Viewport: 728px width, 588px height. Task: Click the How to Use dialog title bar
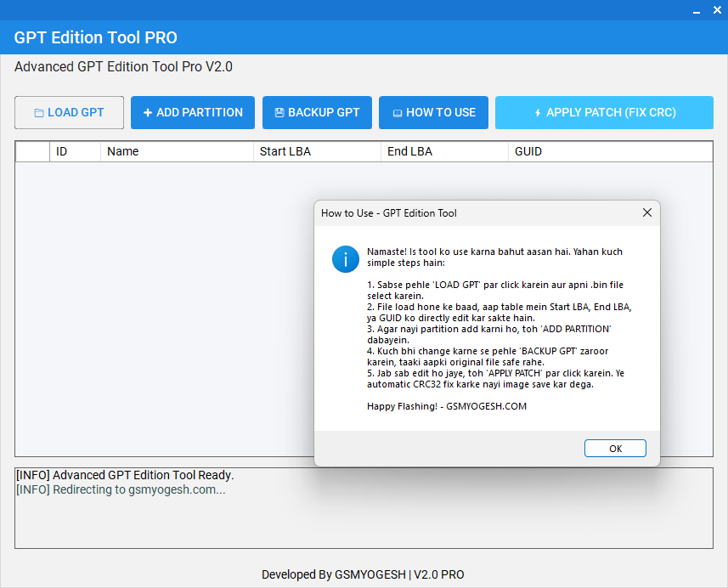(x=467, y=212)
